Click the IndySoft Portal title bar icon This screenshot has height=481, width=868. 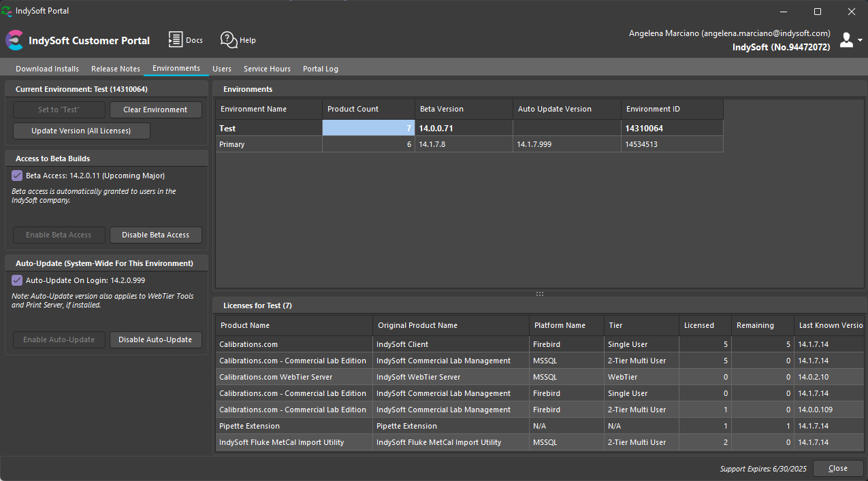pos(7,11)
